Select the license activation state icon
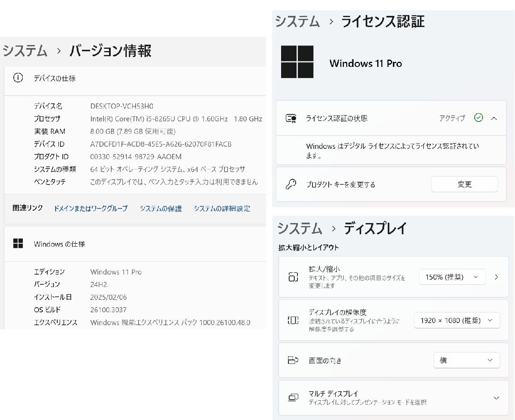The image size is (515, 420). tap(290, 118)
